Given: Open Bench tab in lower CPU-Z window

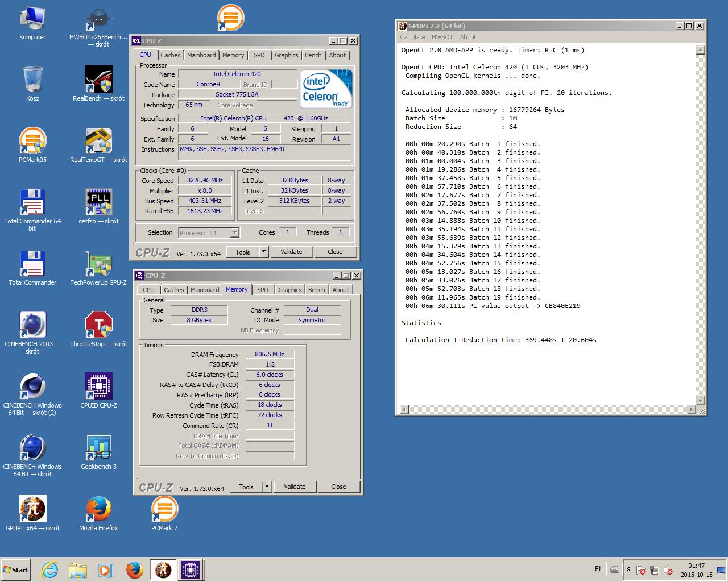Looking at the screenshot, I should (x=316, y=290).
